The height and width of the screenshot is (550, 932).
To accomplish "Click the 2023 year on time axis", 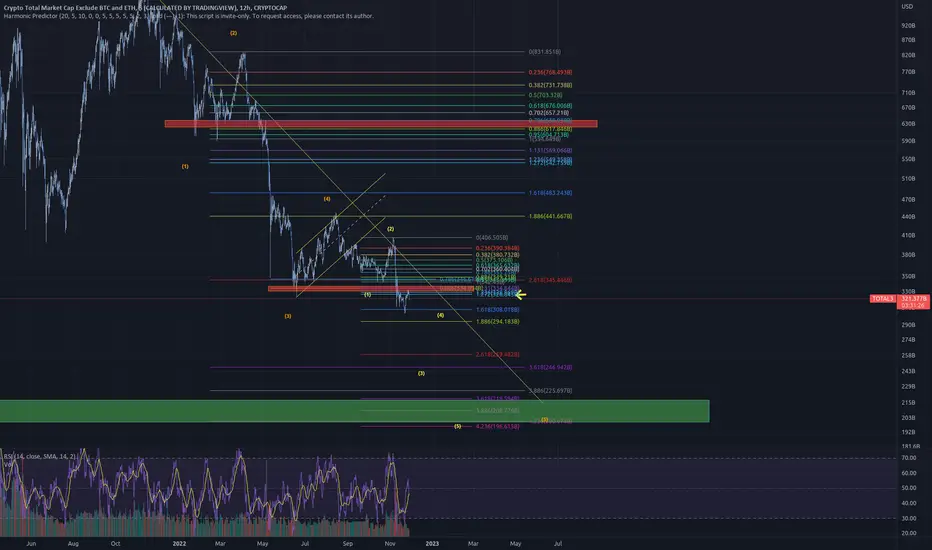I will click(432, 543).
